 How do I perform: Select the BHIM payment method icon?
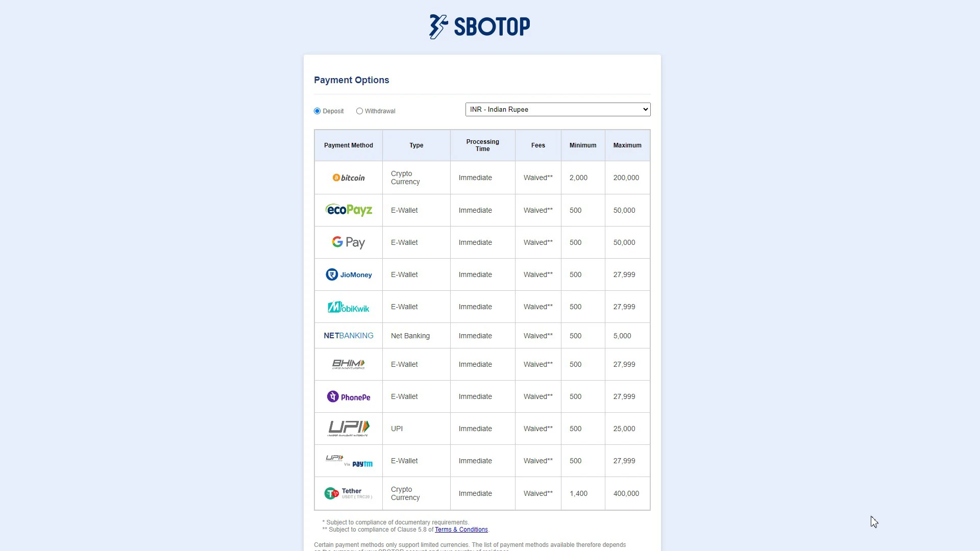tap(349, 364)
